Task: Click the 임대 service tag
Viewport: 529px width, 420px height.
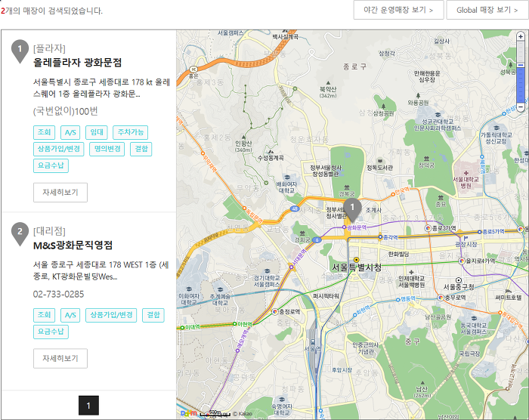Action: [97, 132]
